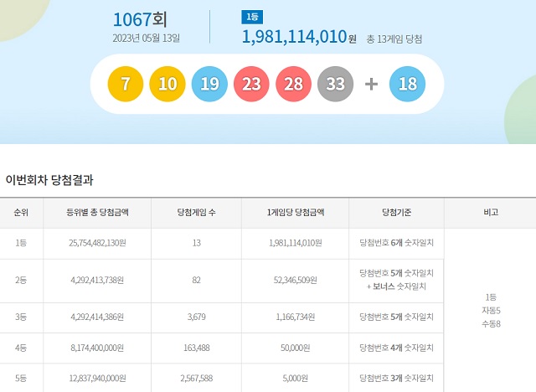Click criteria 당첨번호 3개 숫자일치
The width and height of the screenshot is (536, 392).
(x=396, y=379)
